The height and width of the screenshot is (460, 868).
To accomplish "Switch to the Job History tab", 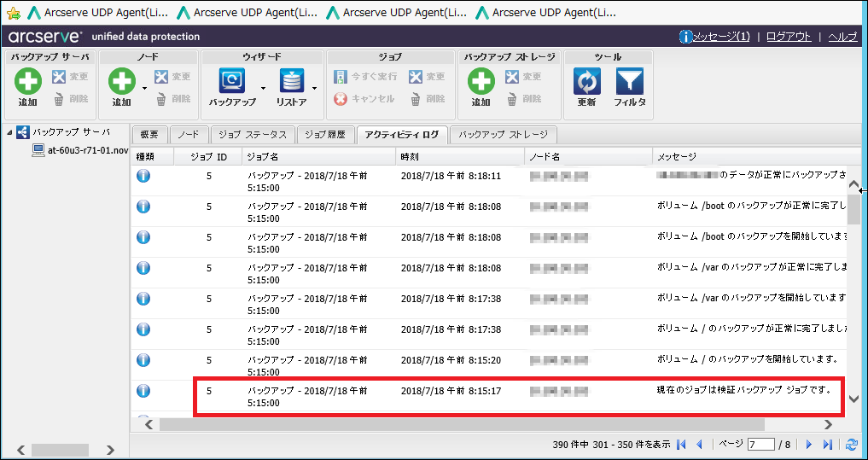I will click(x=325, y=135).
